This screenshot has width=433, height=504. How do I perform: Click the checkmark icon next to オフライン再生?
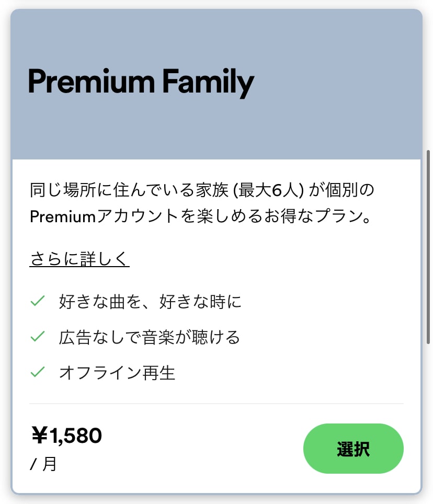37,373
